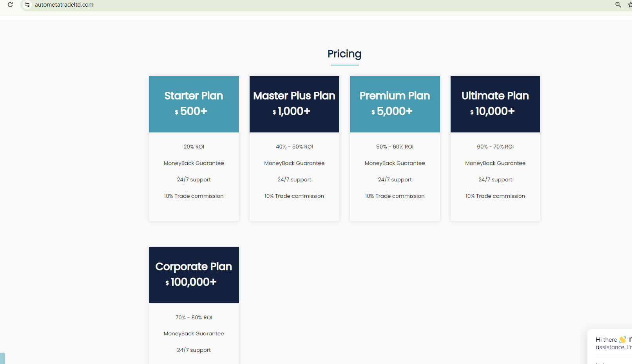Image resolution: width=632 pixels, height=364 pixels.
Task: Bookmark this page with the star icon
Action: click(629, 5)
